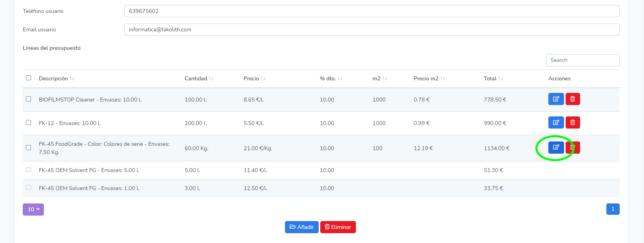Viewport: 644px width, 243px height.
Task: Click the Email usuario input field
Action: tap(372, 30)
